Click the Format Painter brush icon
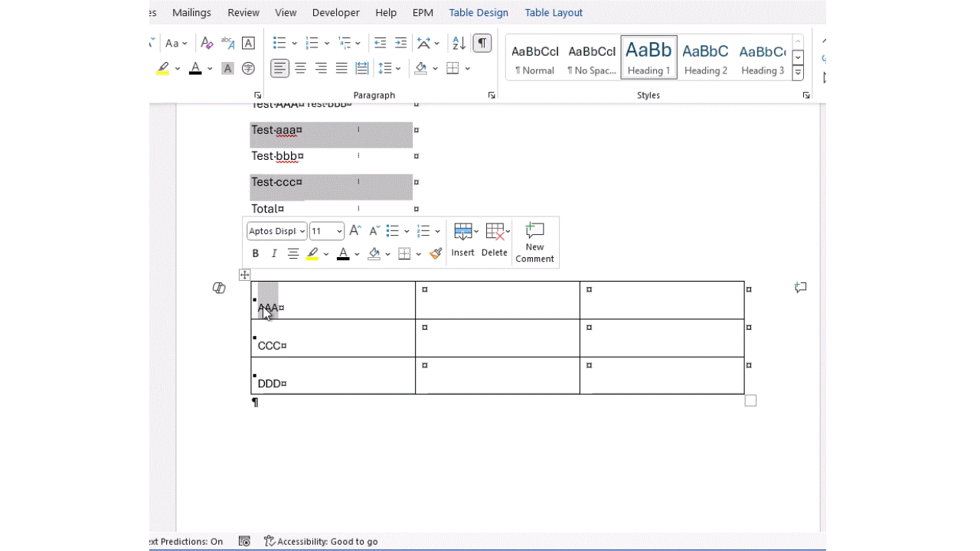980x551 pixels. [436, 253]
